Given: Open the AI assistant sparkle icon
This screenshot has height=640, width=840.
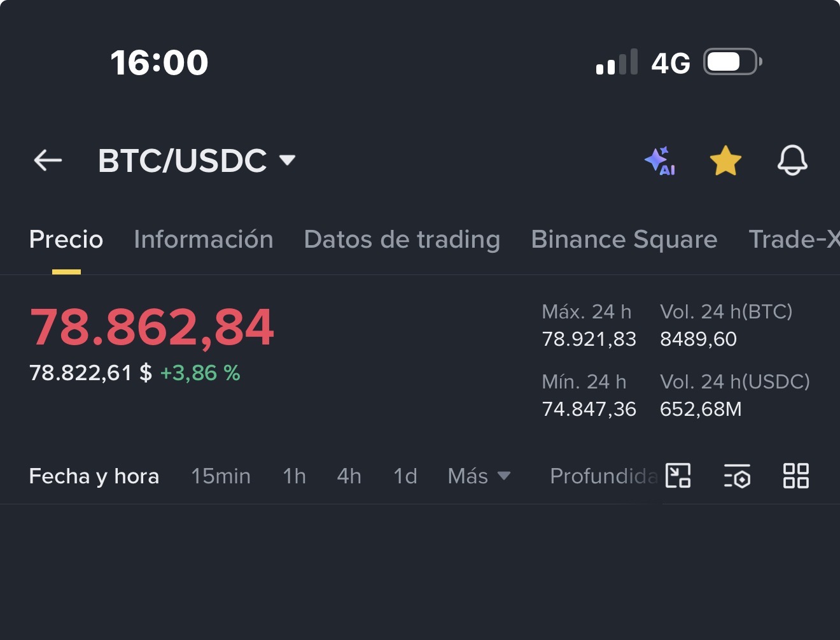Looking at the screenshot, I should (x=660, y=160).
